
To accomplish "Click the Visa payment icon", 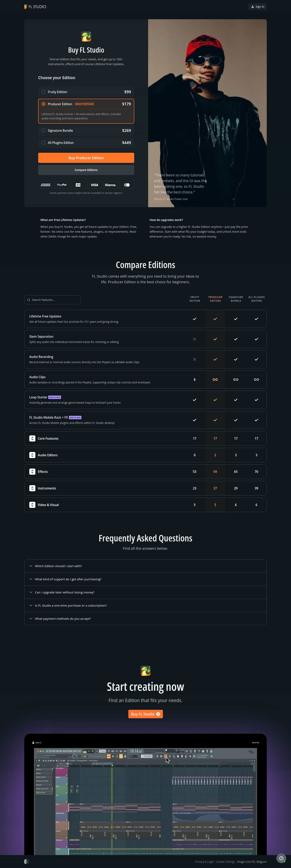I will (94, 185).
